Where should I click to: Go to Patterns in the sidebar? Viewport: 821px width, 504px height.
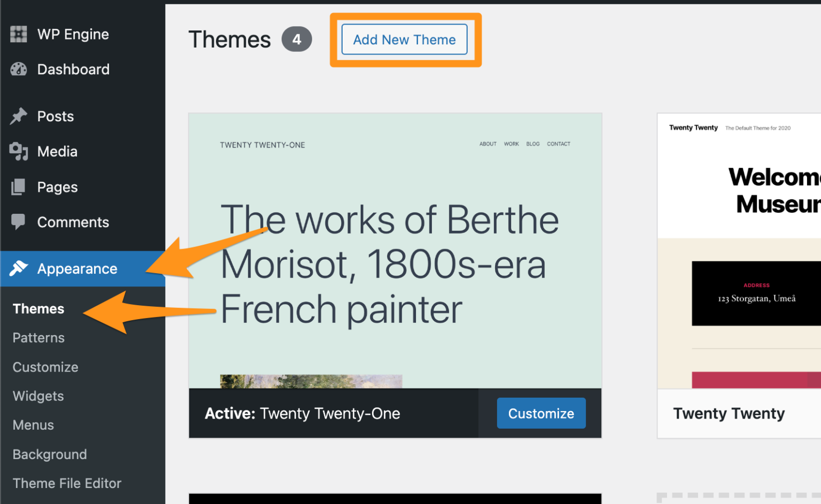click(38, 338)
